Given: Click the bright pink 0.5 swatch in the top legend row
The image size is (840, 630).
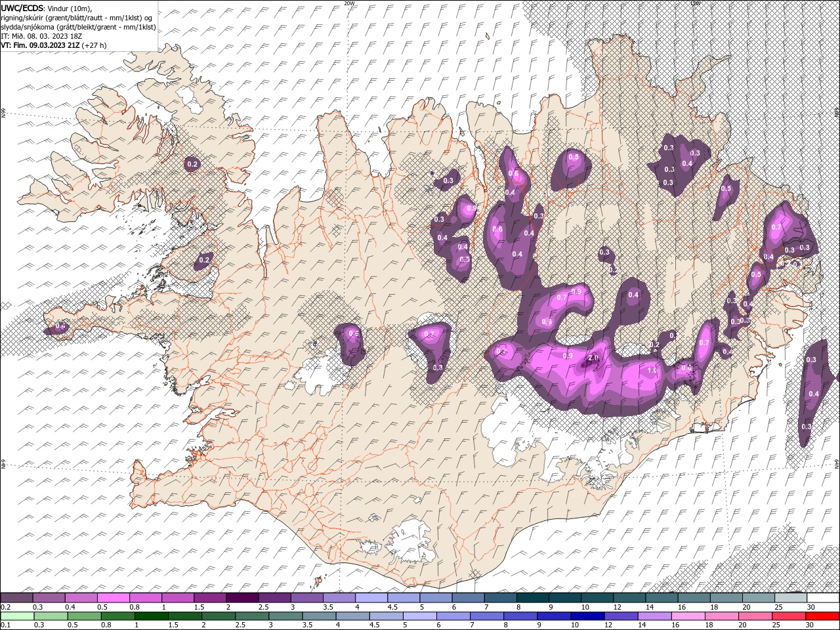Looking at the screenshot, I should pyautogui.click(x=113, y=598).
